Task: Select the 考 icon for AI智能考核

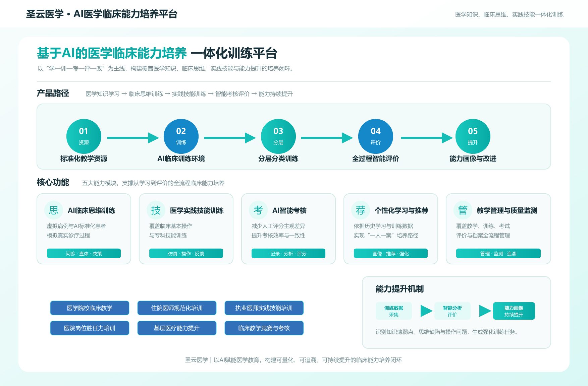Action: pyautogui.click(x=258, y=210)
